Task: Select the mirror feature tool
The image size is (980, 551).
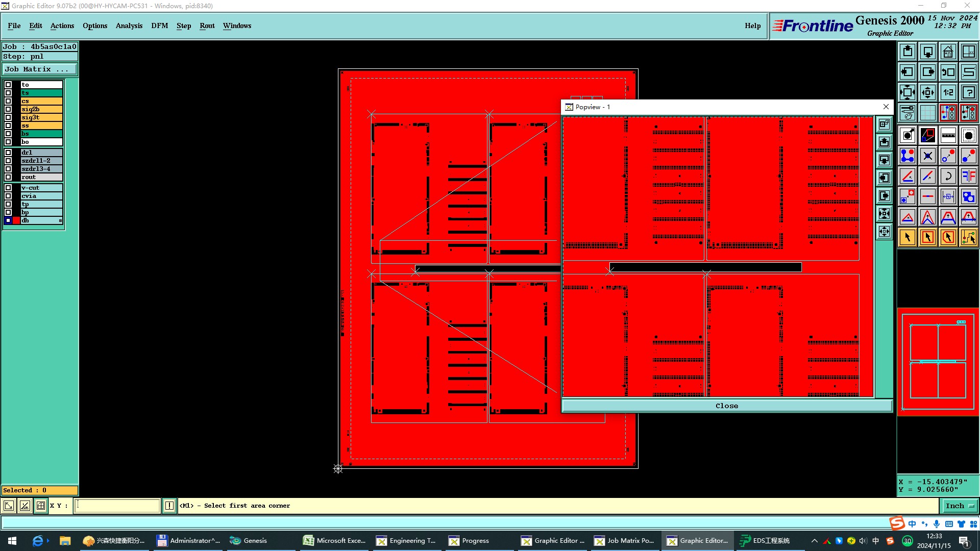Action: coord(968,176)
